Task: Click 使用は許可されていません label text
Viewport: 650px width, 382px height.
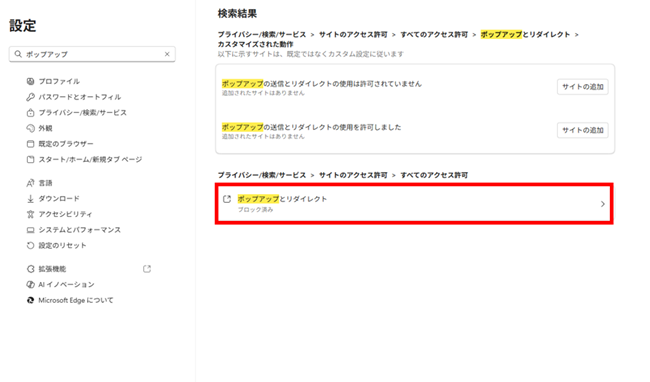Action: pos(322,84)
